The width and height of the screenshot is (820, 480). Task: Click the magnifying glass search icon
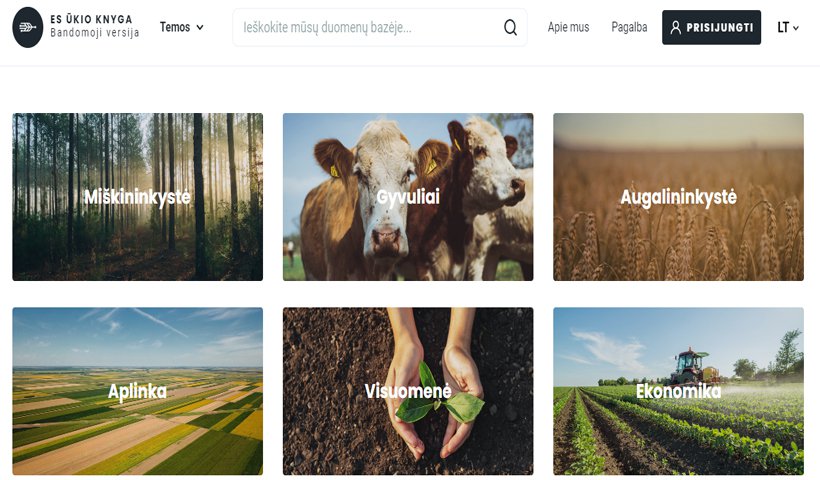[510, 27]
